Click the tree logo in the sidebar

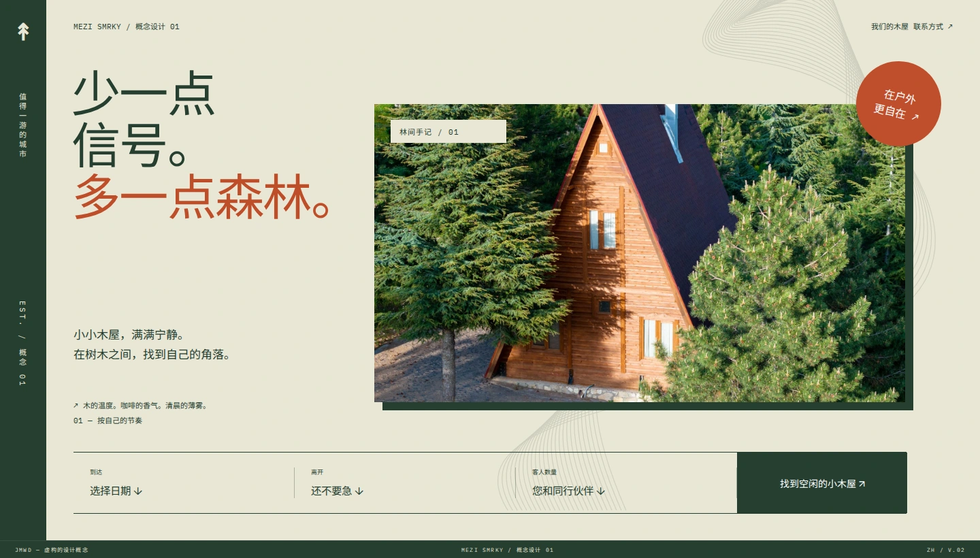pos(23,31)
